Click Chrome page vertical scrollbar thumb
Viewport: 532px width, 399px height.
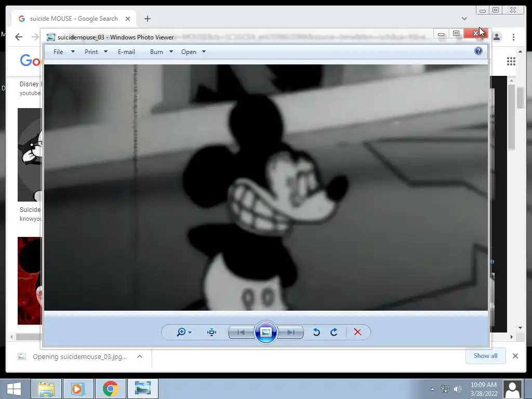pyautogui.click(x=521, y=97)
